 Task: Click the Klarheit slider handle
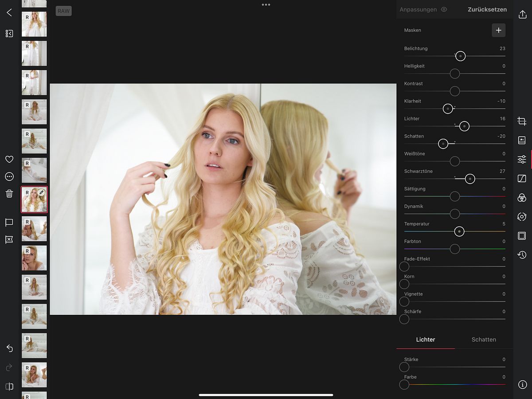pyautogui.click(x=448, y=109)
